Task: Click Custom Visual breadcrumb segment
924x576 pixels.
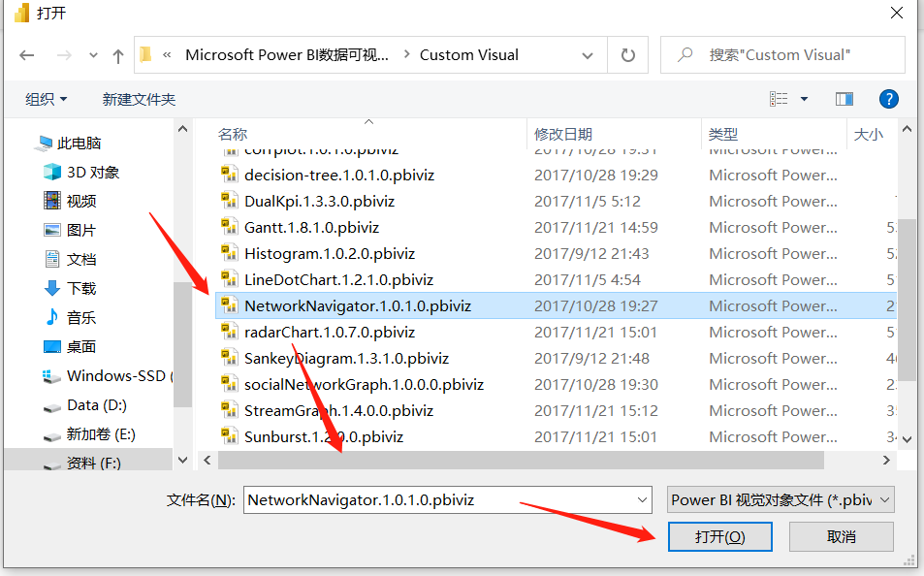Action: 469,55
